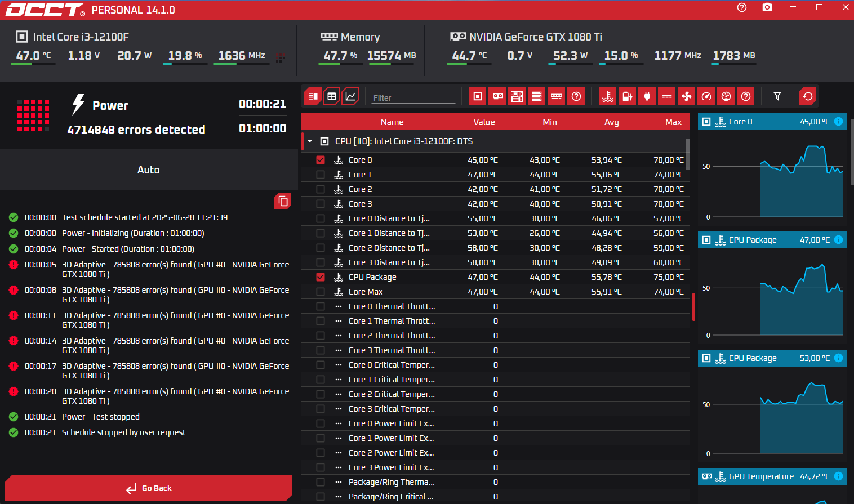
Task: Filter sensors by battery power icon
Action: [628, 96]
